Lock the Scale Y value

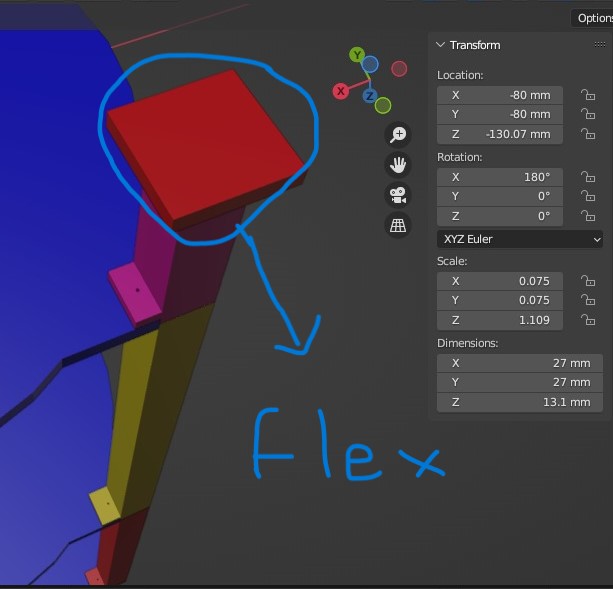tap(588, 300)
